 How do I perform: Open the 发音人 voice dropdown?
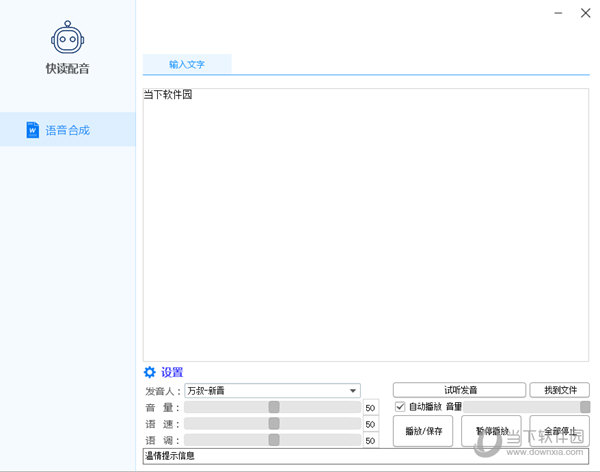272,390
